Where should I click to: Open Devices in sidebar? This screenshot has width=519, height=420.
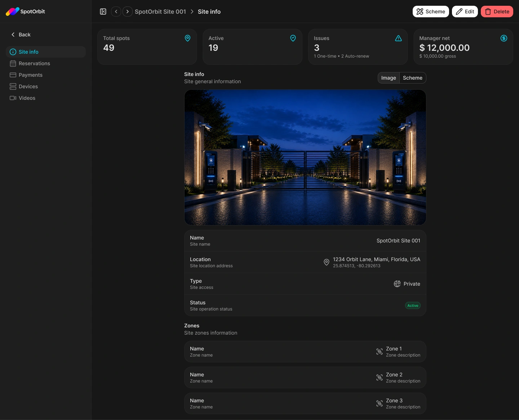[46, 86]
